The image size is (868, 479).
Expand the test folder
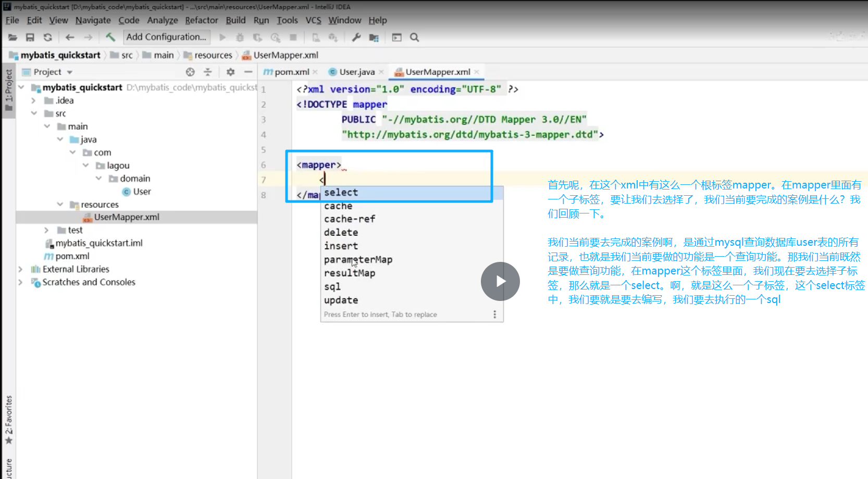pyautogui.click(x=47, y=230)
